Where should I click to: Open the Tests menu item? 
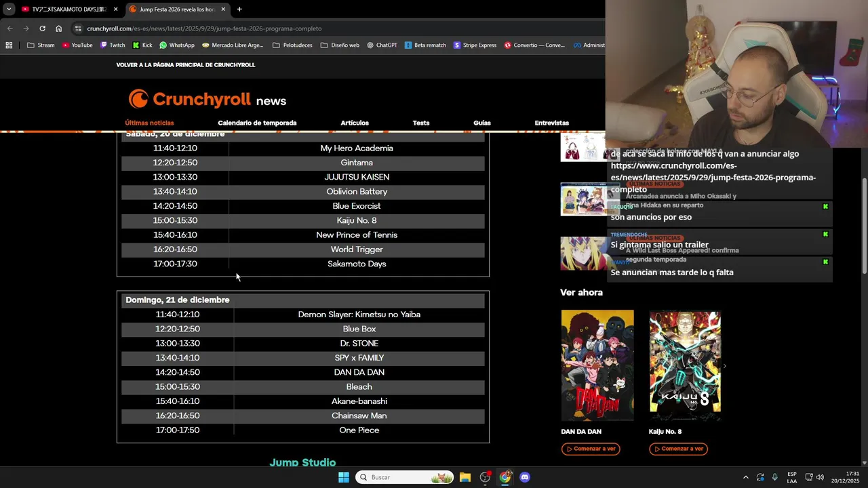tap(421, 123)
